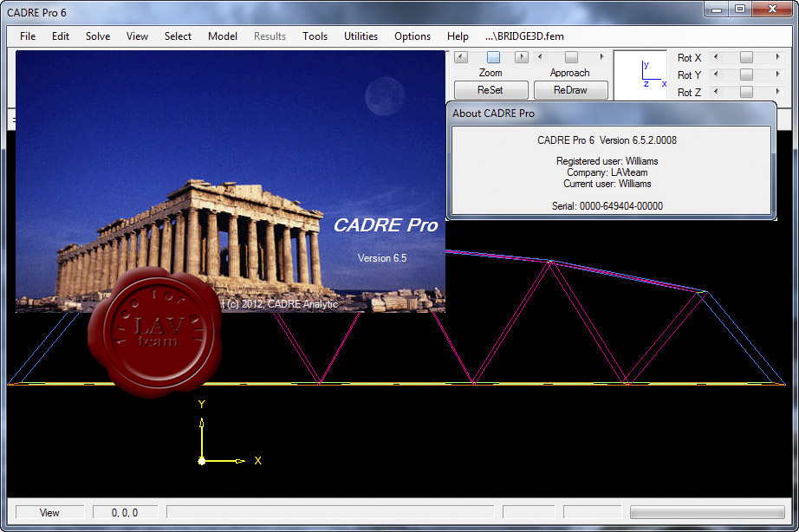Click the Rot Z right arrow
Viewport: 799px width, 532px height.
(x=777, y=92)
